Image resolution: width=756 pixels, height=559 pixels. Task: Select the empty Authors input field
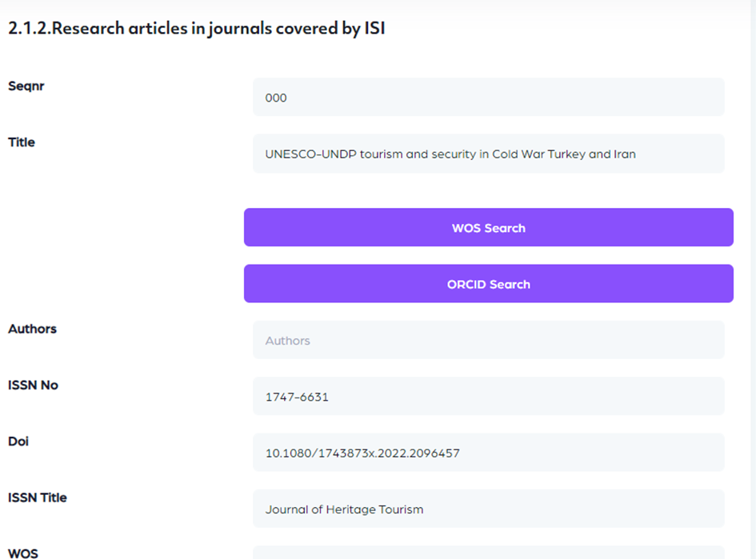point(488,341)
